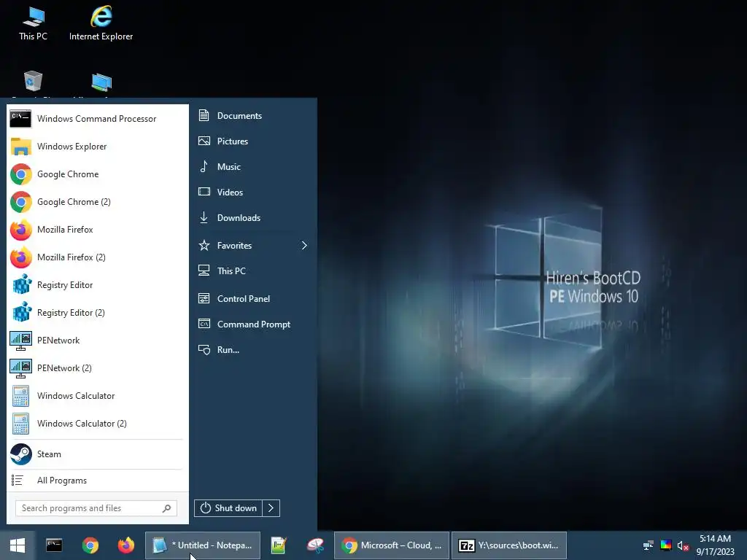Screen dimensions: 747x560
Task: Click the colorful display tray icon
Action: coord(665,545)
